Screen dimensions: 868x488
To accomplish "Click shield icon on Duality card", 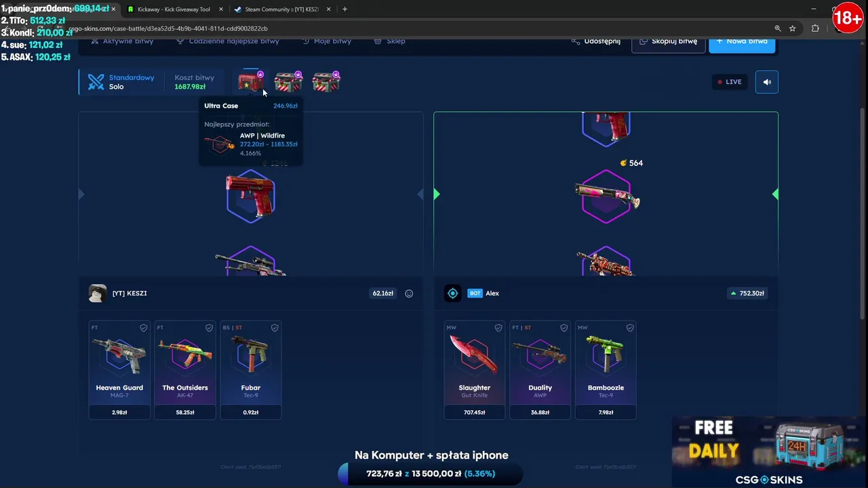I will tap(564, 328).
